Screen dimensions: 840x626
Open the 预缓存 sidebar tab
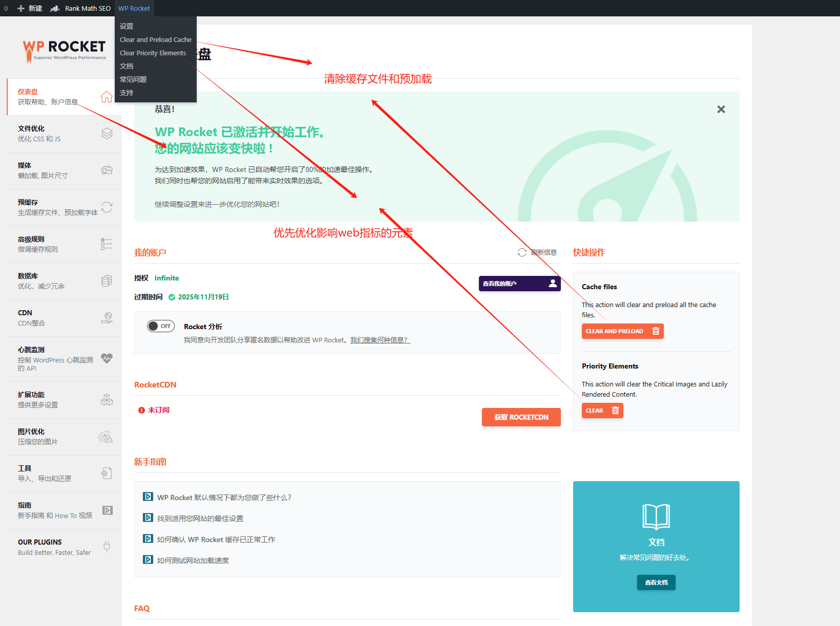tap(65, 207)
